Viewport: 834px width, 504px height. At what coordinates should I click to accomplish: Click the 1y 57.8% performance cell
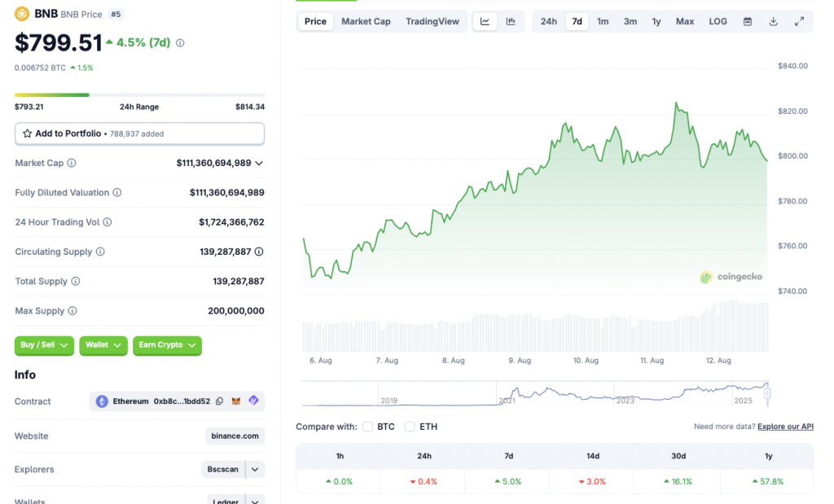[x=768, y=481]
